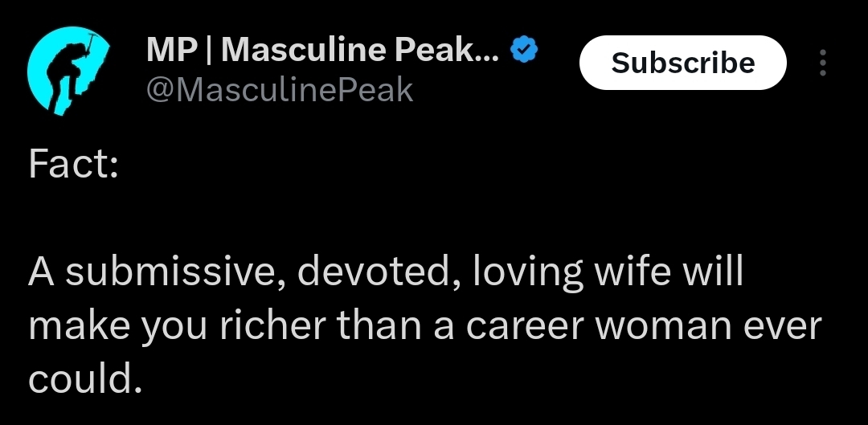868x425 pixels.
Task: Open the MP | Masculine Peak display name
Action: tap(323, 50)
